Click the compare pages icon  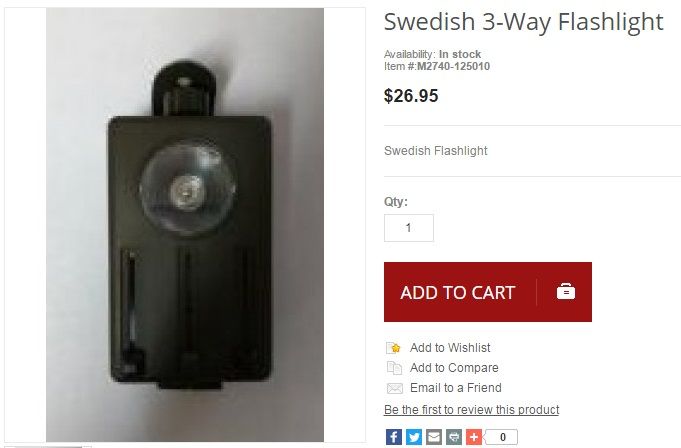[x=394, y=368]
